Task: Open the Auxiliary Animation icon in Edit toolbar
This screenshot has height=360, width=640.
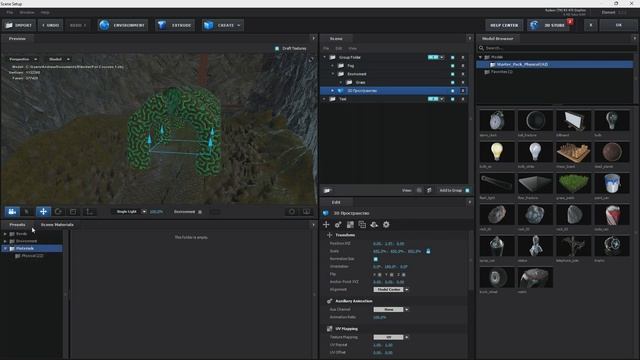Action: coord(338,224)
